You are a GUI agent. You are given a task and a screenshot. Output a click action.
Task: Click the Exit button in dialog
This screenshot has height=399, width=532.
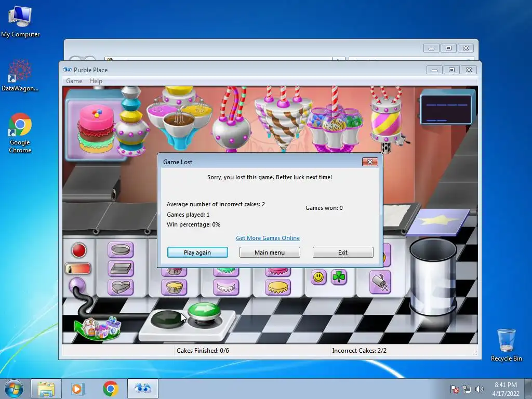[343, 252]
